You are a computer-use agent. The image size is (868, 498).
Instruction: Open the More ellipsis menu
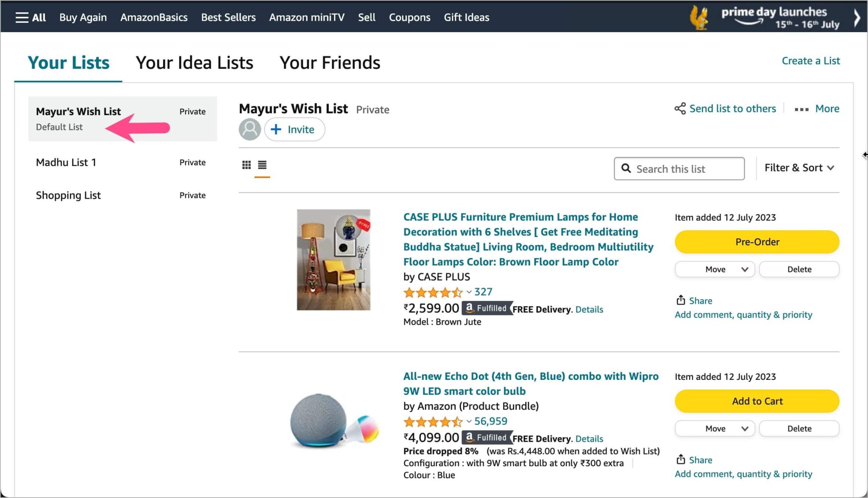[x=801, y=109]
